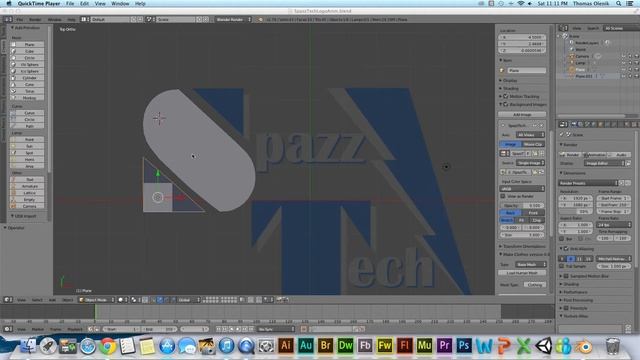Open the No Sync dropdown in timeline
Screen dimensions: 640x360
point(276,329)
